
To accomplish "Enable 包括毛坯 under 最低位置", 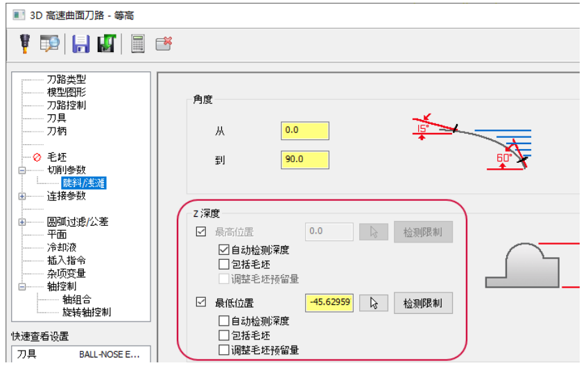I will click(224, 335).
